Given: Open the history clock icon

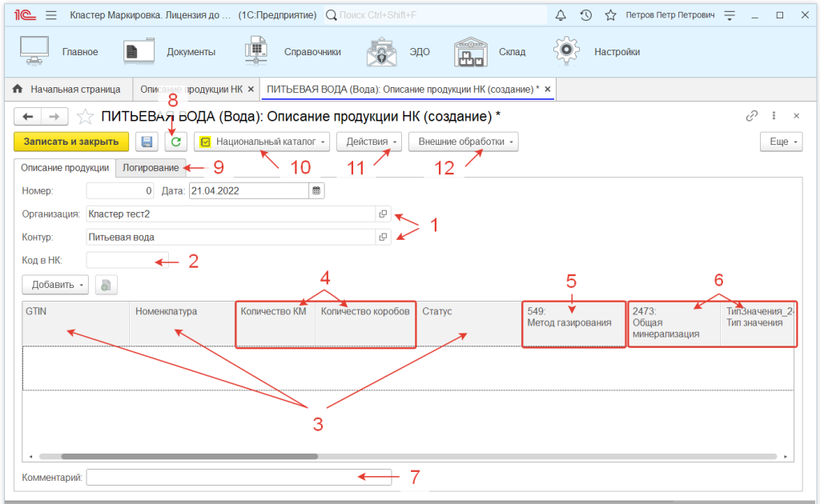Looking at the screenshot, I should (585, 15).
